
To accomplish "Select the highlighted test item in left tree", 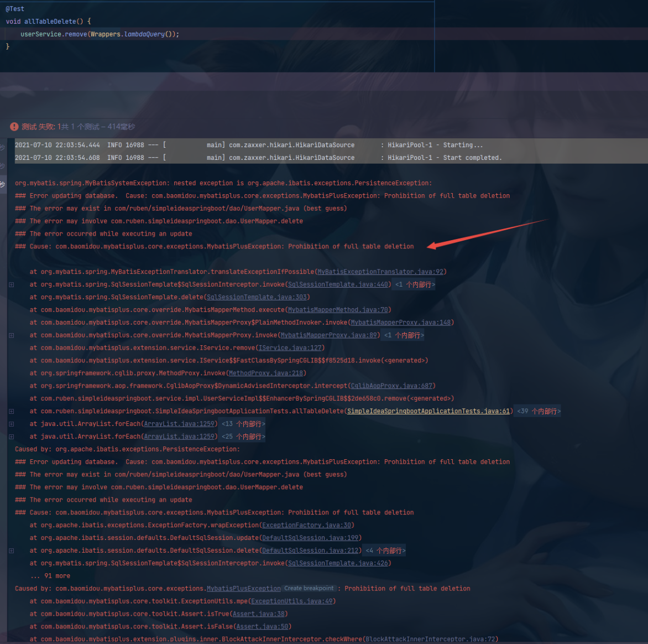I will coord(3,184).
